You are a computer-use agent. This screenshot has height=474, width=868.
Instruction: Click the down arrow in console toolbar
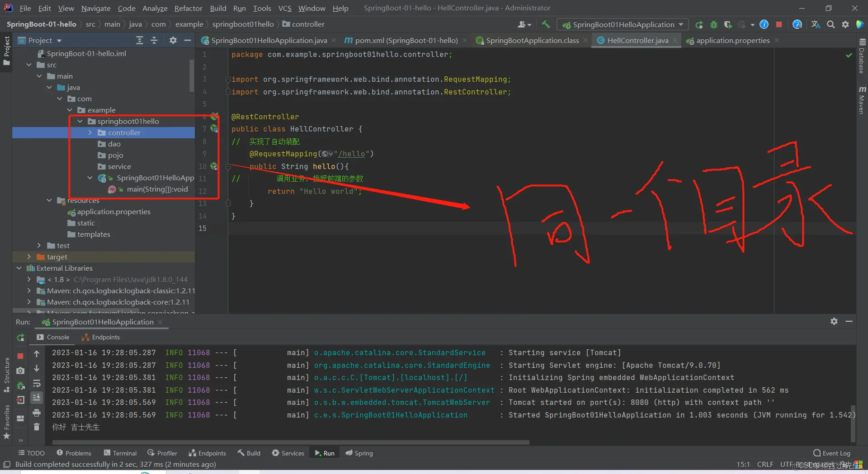click(37, 368)
